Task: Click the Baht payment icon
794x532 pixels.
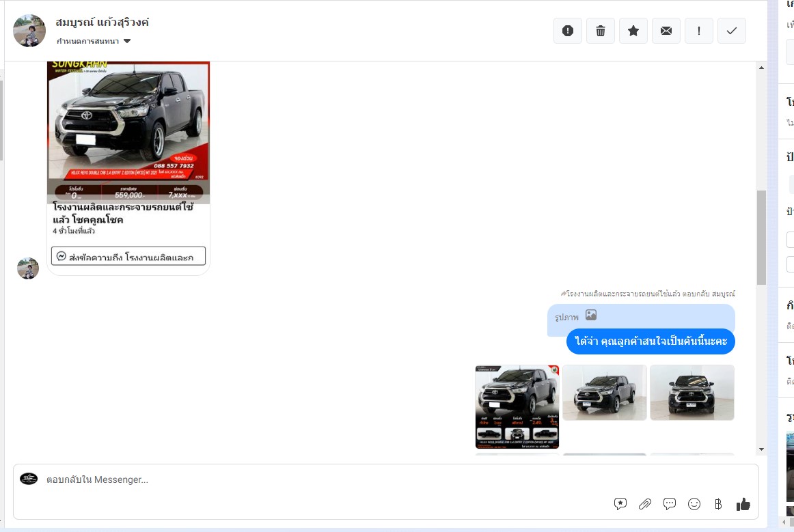Action: 718,503
